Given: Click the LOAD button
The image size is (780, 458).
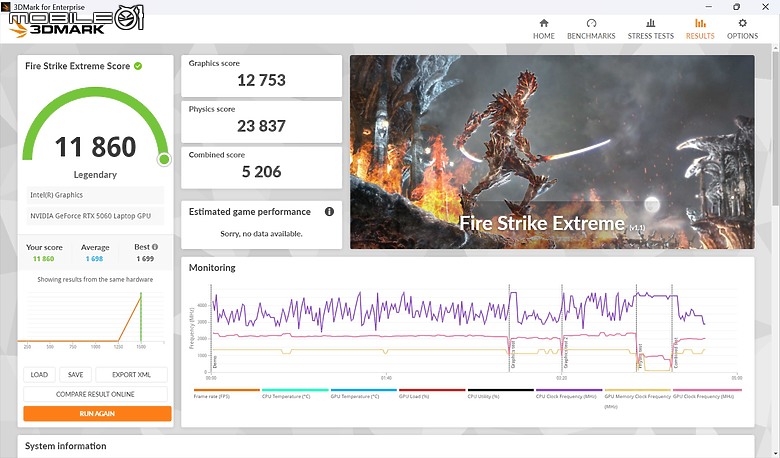Looking at the screenshot, I should (x=39, y=374).
